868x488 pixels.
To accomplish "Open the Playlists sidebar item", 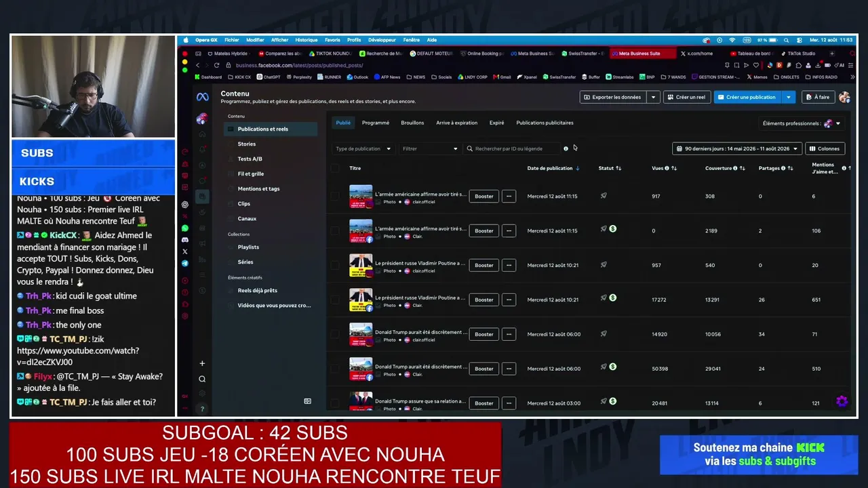I will 271,247.
